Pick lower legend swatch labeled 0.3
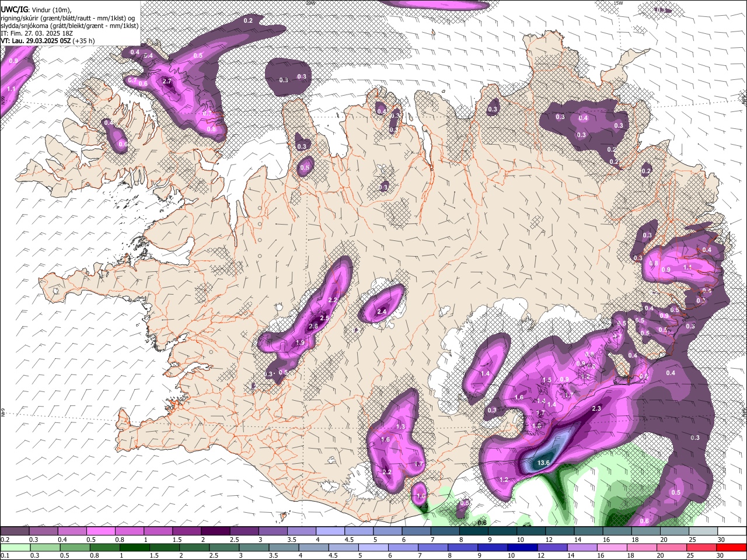Image resolution: width=747 pixels, height=560 pixels. [45, 547]
